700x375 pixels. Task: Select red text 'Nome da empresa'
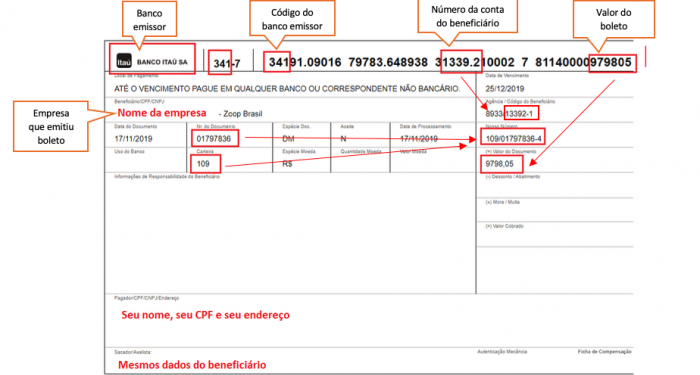pyautogui.click(x=162, y=113)
